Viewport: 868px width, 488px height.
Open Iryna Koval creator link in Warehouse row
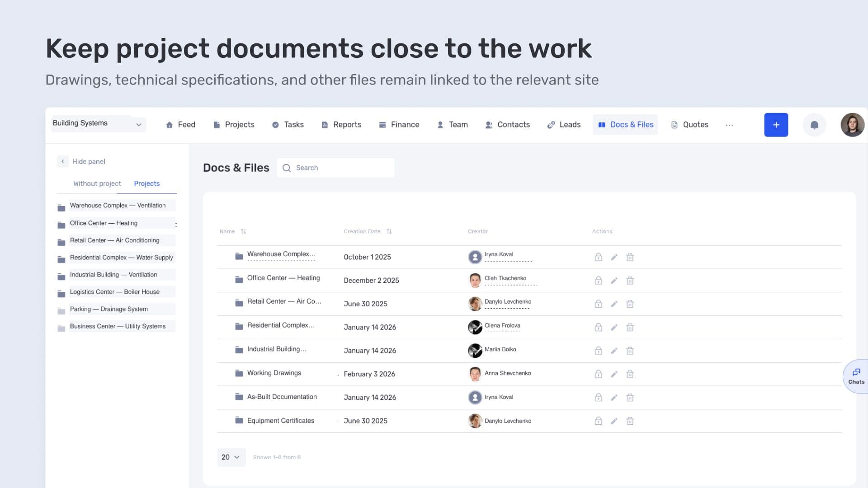499,254
